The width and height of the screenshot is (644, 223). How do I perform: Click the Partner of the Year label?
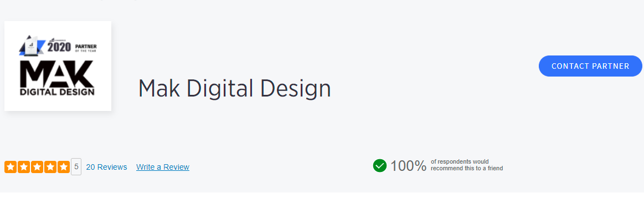86,47
